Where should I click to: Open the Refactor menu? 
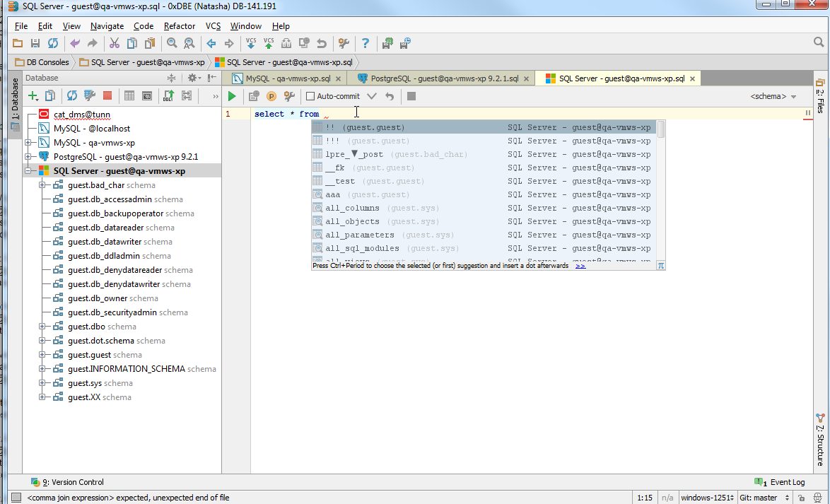coord(180,26)
